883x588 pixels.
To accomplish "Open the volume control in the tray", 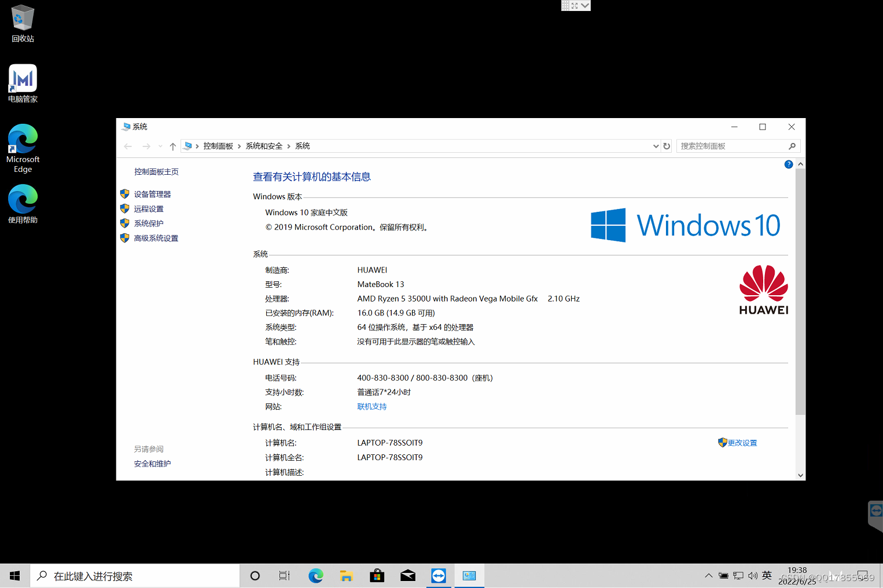I will tap(753, 576).
